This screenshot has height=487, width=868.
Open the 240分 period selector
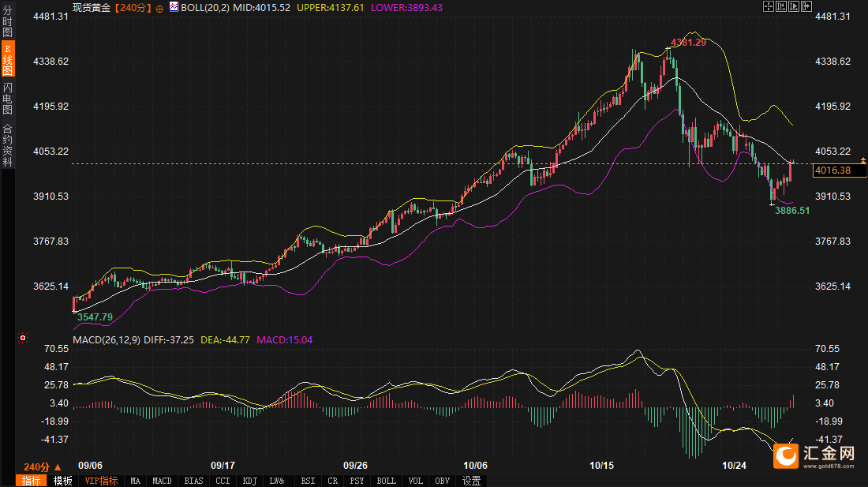(42, 467)
